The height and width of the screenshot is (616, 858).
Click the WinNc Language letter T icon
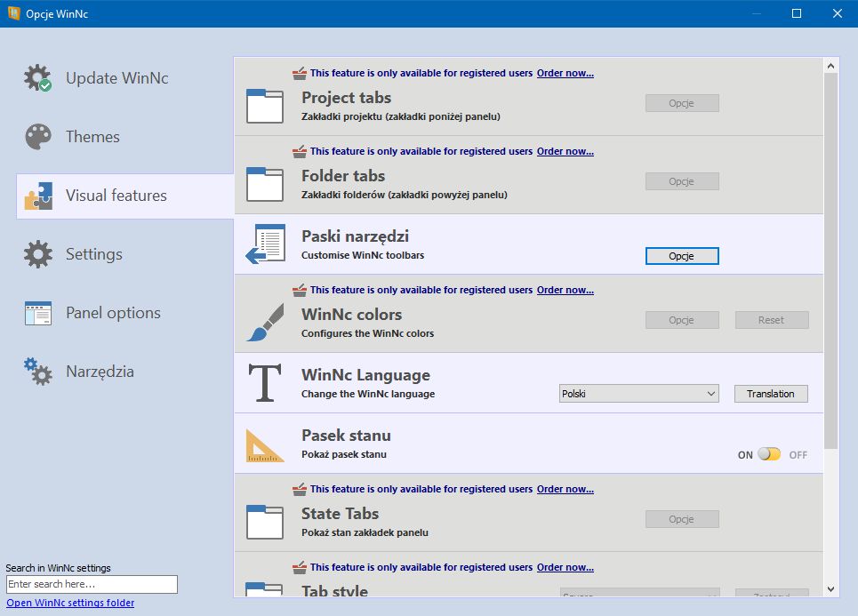(265, 382)
